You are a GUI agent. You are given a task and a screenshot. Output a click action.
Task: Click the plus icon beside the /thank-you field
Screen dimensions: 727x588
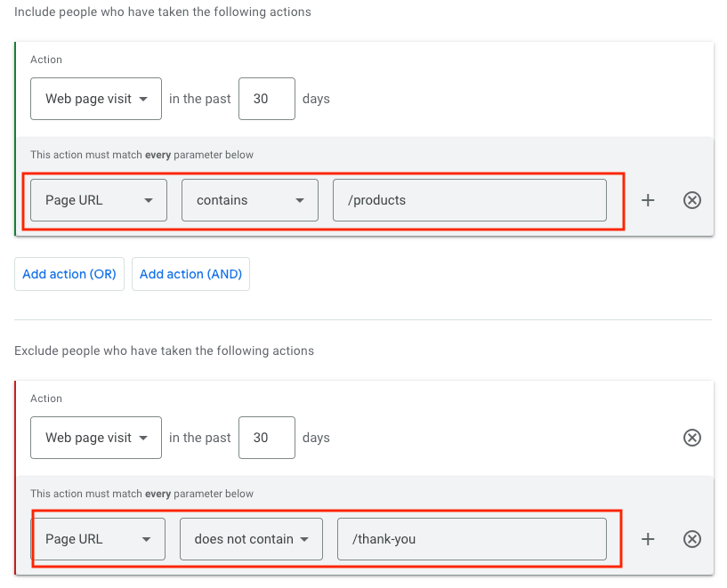[648, 539]
